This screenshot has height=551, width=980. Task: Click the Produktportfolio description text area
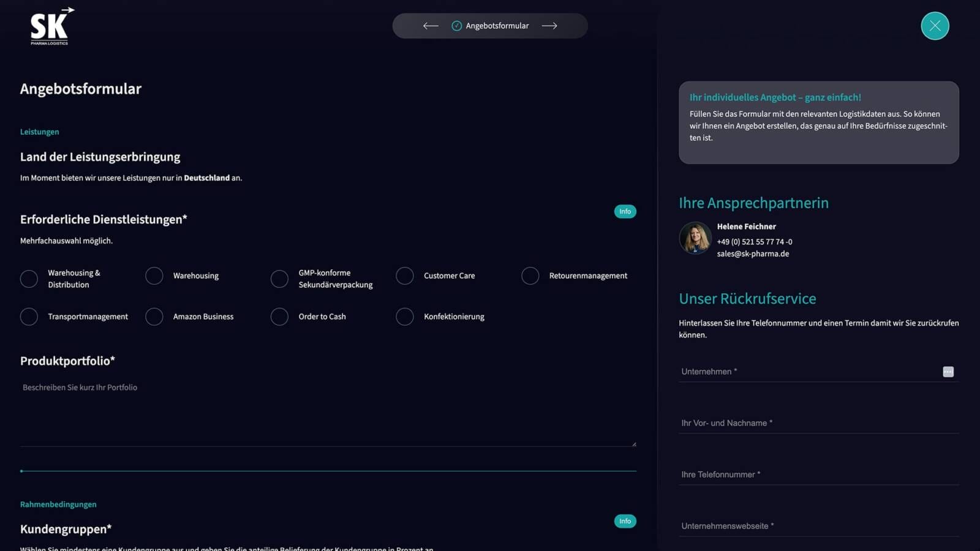tap(328, 413)
